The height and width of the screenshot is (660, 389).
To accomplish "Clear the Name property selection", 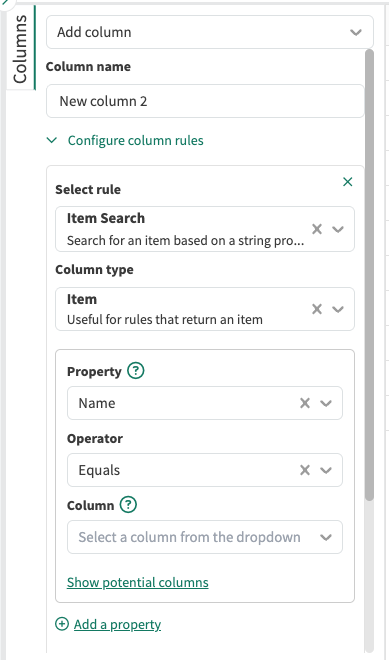I will point(305,403).
